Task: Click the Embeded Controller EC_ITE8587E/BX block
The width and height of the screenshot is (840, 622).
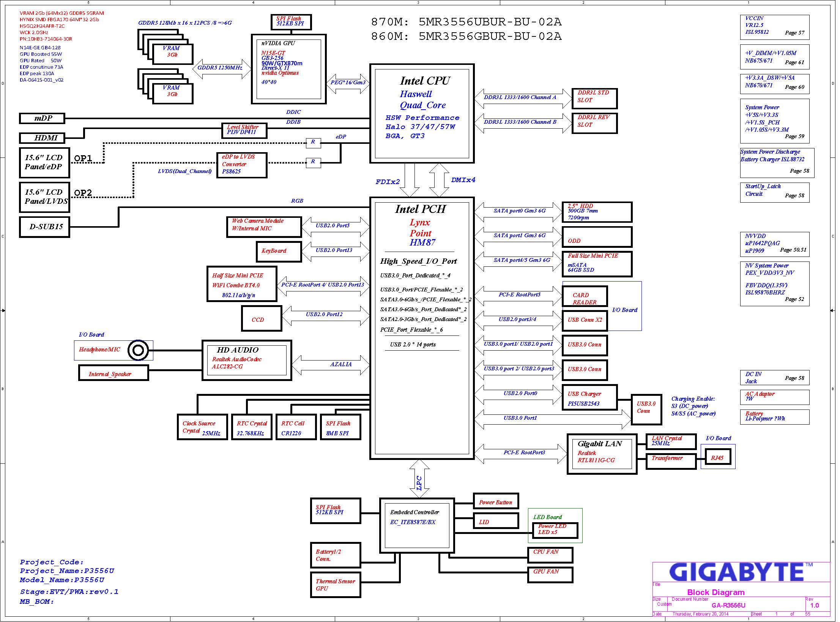Action: 417,525
